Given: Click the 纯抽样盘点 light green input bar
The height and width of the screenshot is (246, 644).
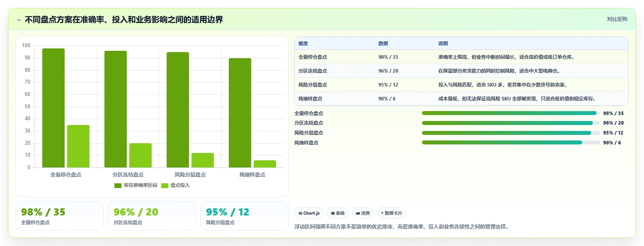Looking at the screenshot, I should coord(265,164).
